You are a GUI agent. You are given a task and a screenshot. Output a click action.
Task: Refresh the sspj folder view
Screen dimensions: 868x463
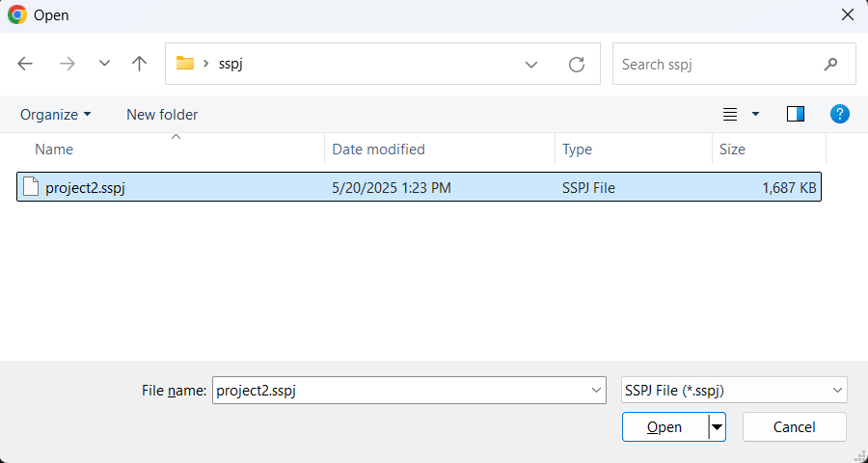pos(577,65)
